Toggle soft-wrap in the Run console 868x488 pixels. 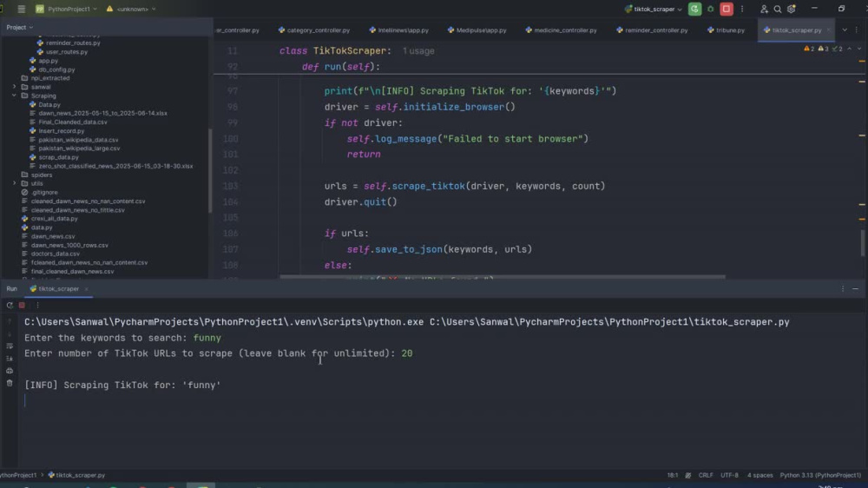tap(10, 346)
